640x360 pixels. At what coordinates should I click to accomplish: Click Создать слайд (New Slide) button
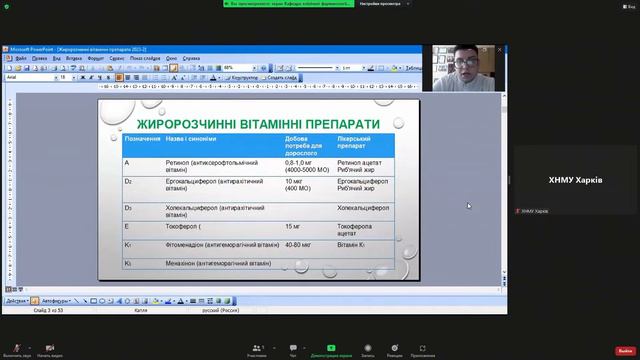point(279,78)
